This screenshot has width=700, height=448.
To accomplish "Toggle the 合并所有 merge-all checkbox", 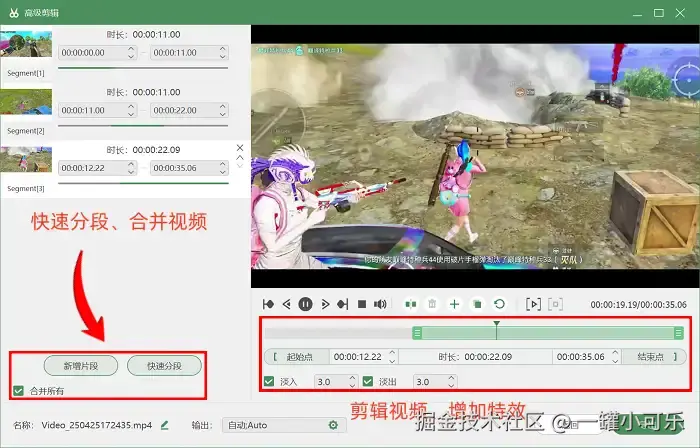I will (x=18, y=391).
